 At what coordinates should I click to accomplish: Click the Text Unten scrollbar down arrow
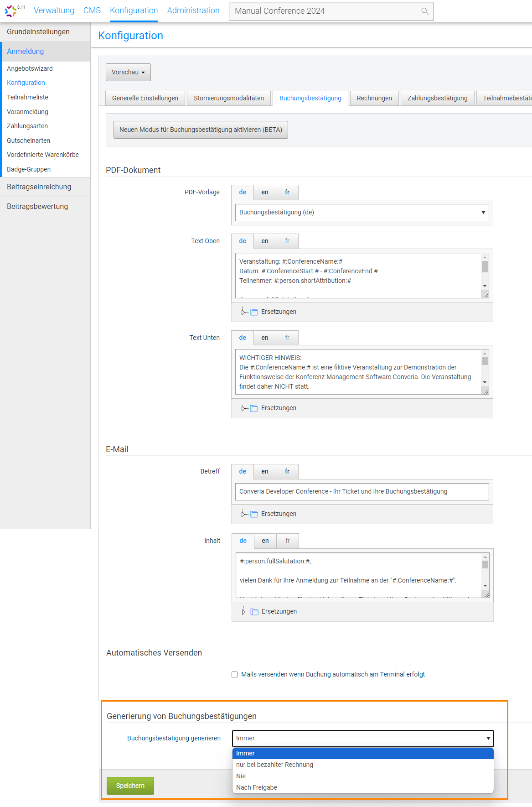click(485, 382)
